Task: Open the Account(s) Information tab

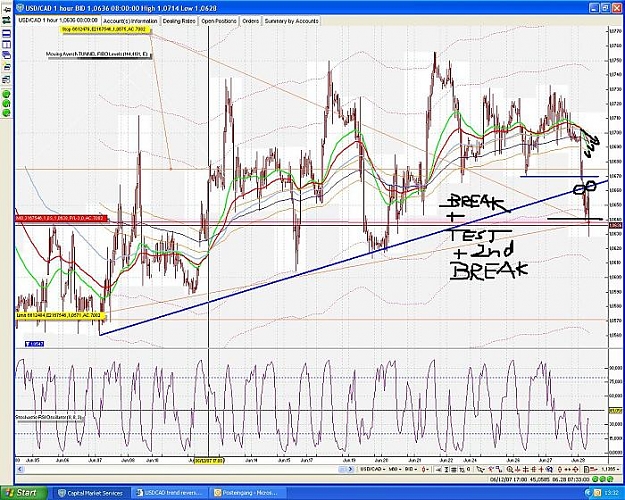Action: point(131,21)
